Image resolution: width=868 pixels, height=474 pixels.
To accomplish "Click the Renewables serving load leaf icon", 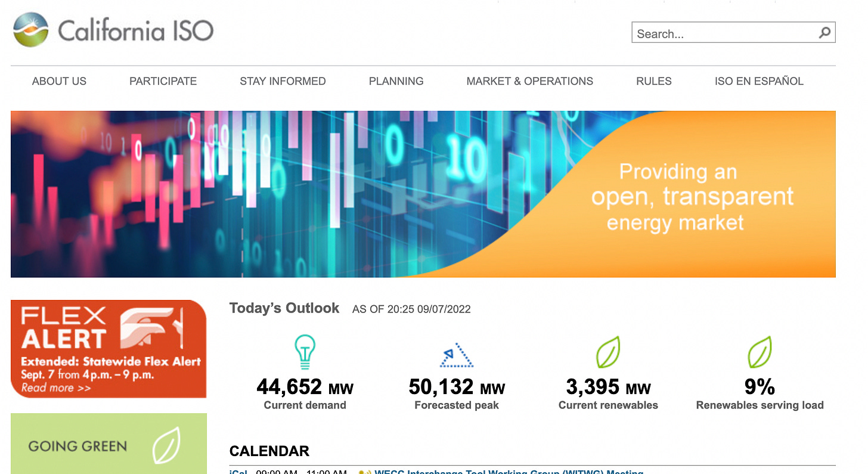I will coord(759,352).
